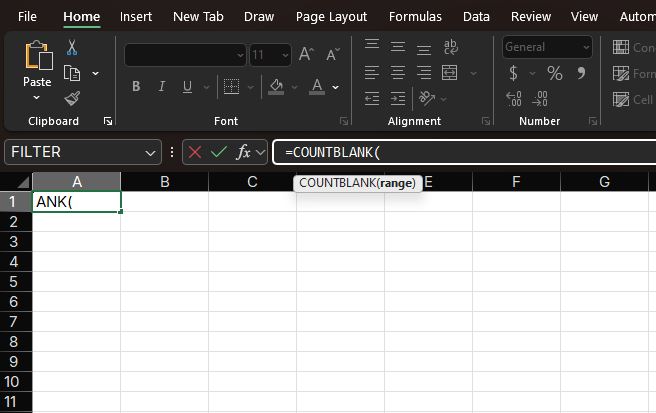This screenshot has width=656, height=413.
Task: Apply the Font Color A
Action: [317, 87]
